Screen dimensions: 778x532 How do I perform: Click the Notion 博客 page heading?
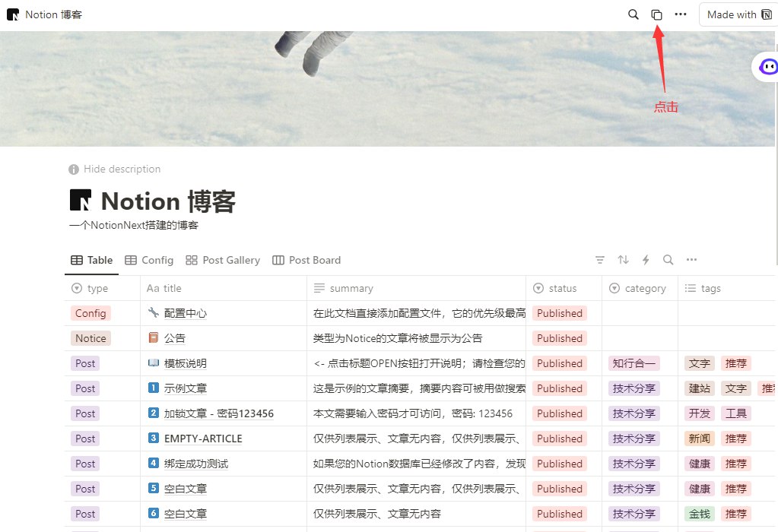pos(168,201)
